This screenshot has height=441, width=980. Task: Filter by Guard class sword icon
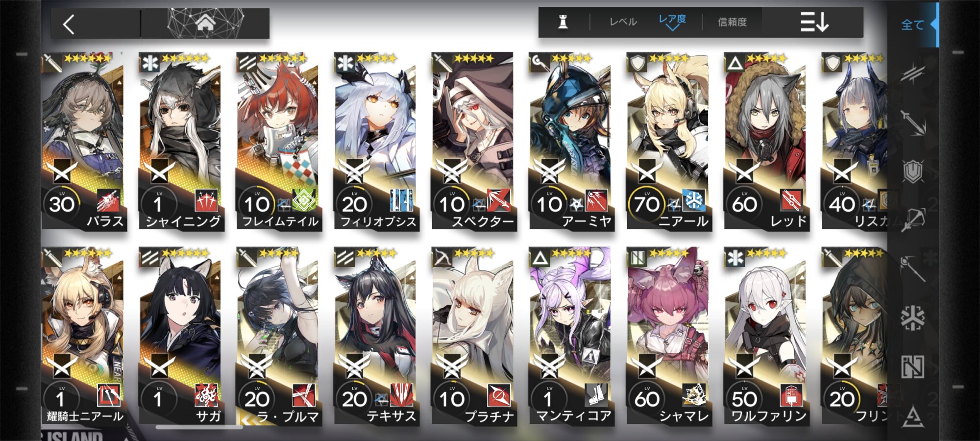[913, 122]
